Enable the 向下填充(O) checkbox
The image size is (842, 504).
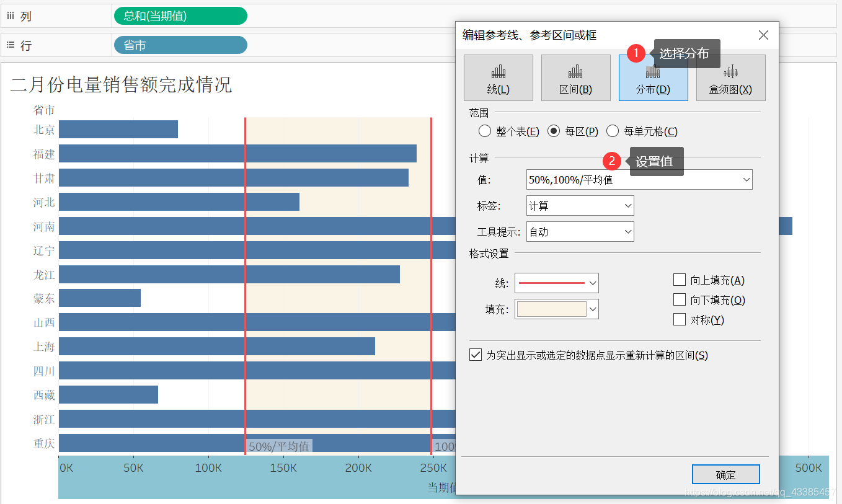pos(680,300)
